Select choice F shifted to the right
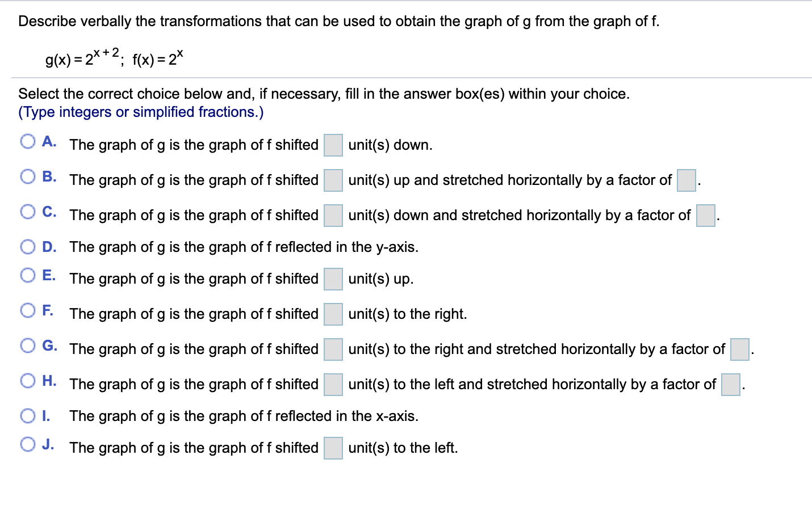 click(27, 310)
